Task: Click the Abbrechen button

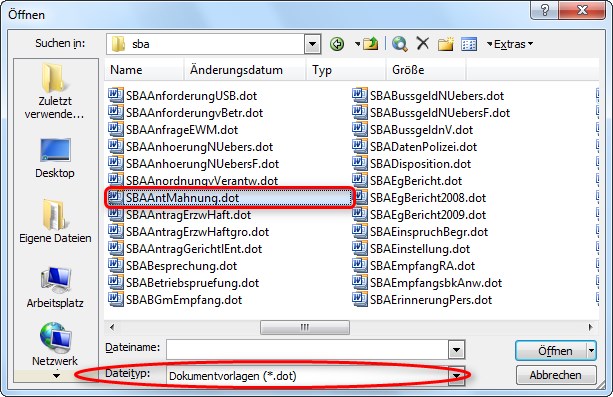Action: (x=556, y=375)
